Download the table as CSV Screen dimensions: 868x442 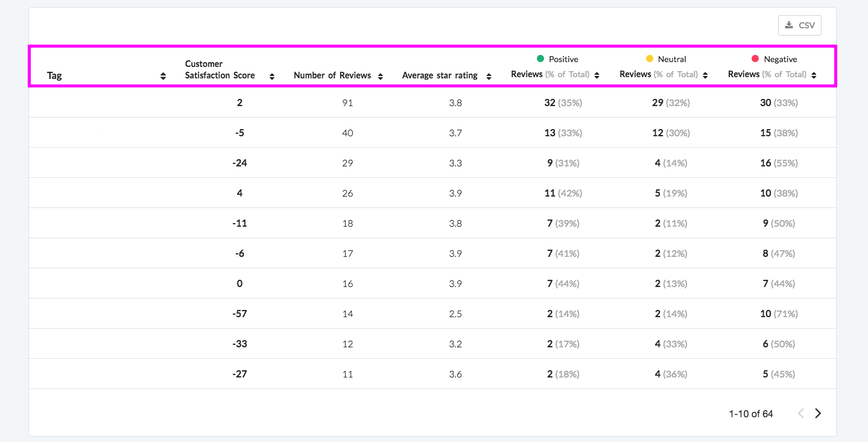[799, 25]
